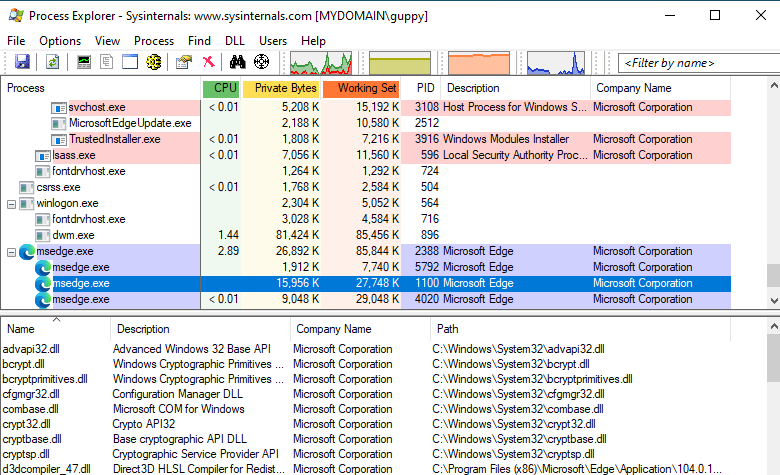
Task: Sort by upper pane Company Name header
Action: point(661,88)
